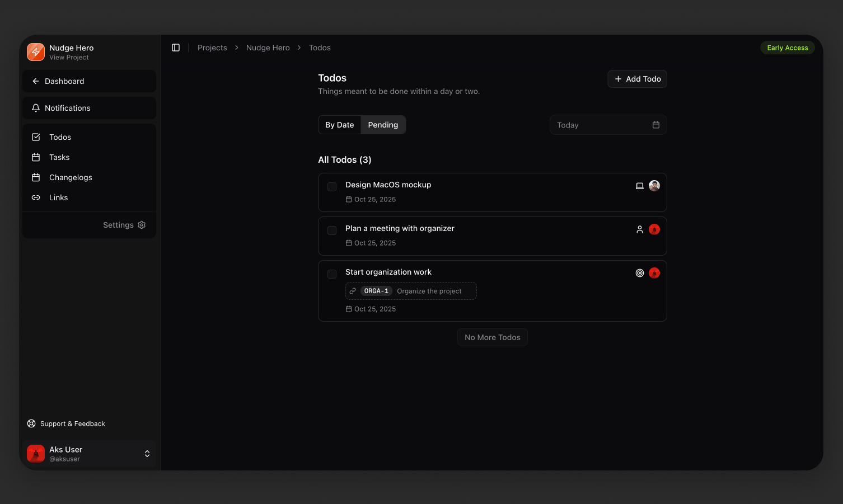Click the Tasks calendar sidebar icon
Viewport: 843px width, 504px height.
click(36, 157)
